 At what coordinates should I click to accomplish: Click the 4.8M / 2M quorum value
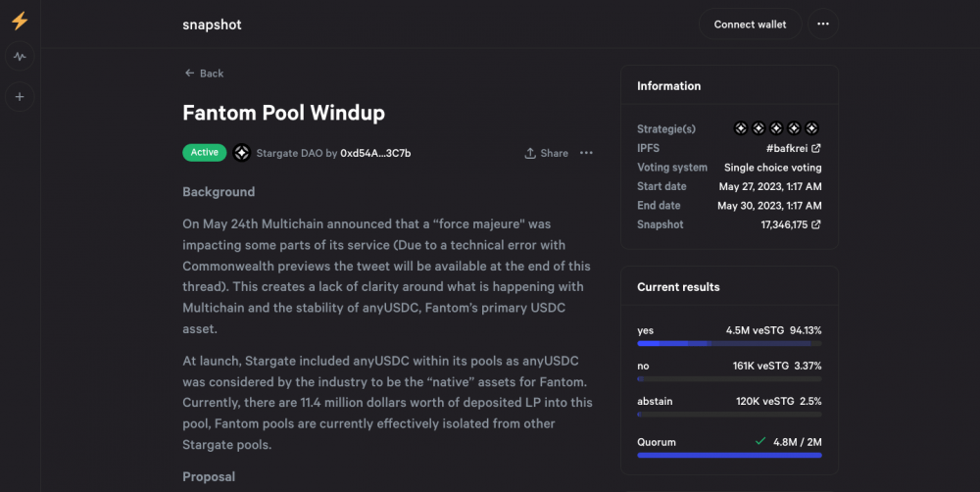798,442
